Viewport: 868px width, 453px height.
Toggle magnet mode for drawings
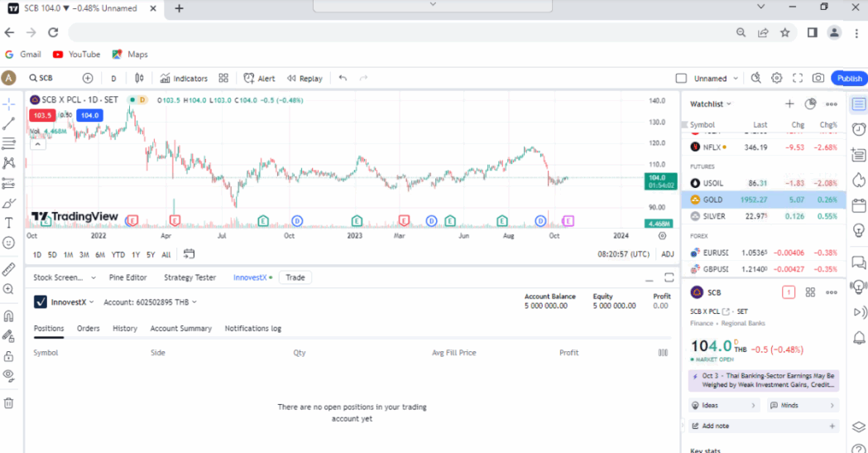tap(8, 316)
